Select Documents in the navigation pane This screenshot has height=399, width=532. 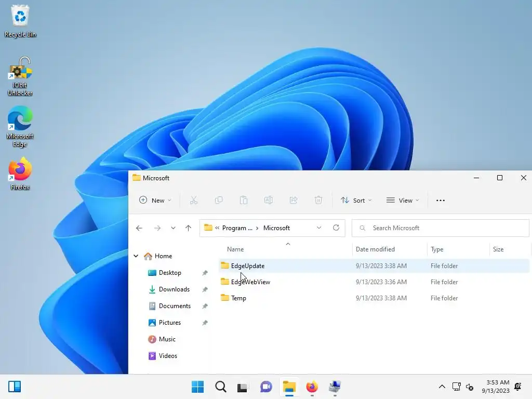175,306
